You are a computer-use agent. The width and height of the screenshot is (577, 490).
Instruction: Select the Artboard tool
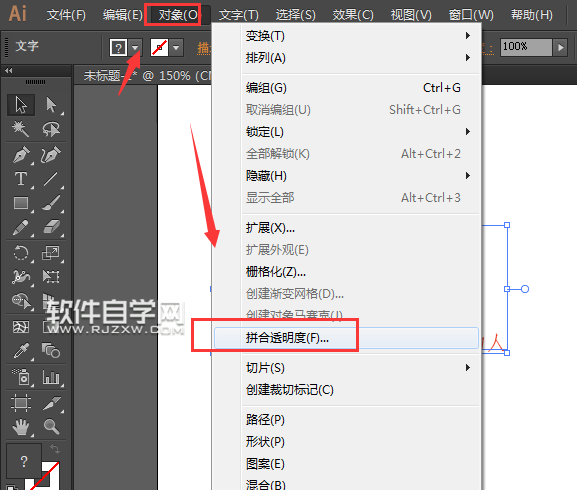(x=21, y=402)
